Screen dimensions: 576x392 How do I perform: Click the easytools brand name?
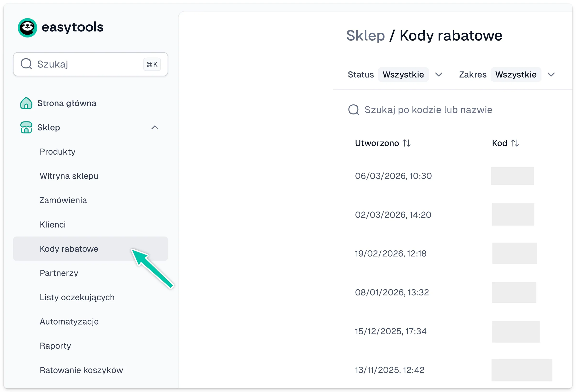click(72, 27)
